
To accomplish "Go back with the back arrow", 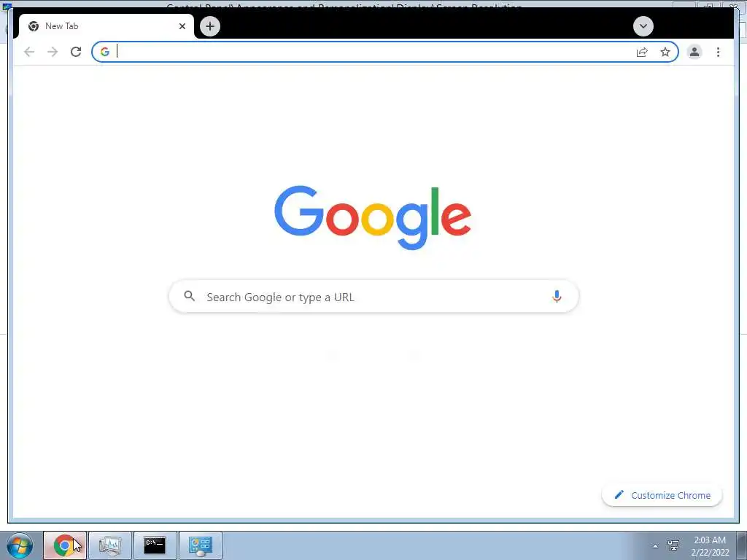I will pos(29,52).
